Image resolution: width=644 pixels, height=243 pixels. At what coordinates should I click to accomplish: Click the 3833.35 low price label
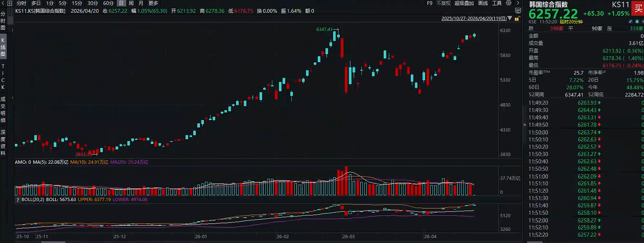point(83,154)
